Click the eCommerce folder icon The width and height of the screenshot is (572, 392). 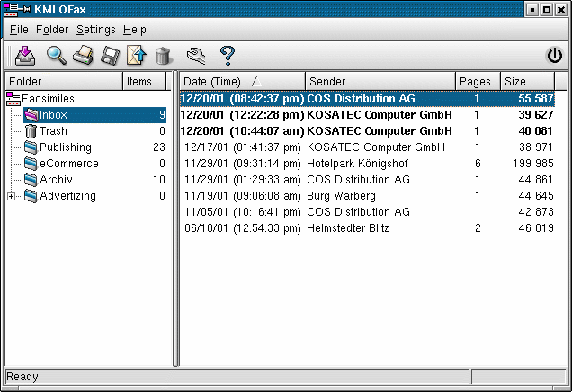coord(31,164)
